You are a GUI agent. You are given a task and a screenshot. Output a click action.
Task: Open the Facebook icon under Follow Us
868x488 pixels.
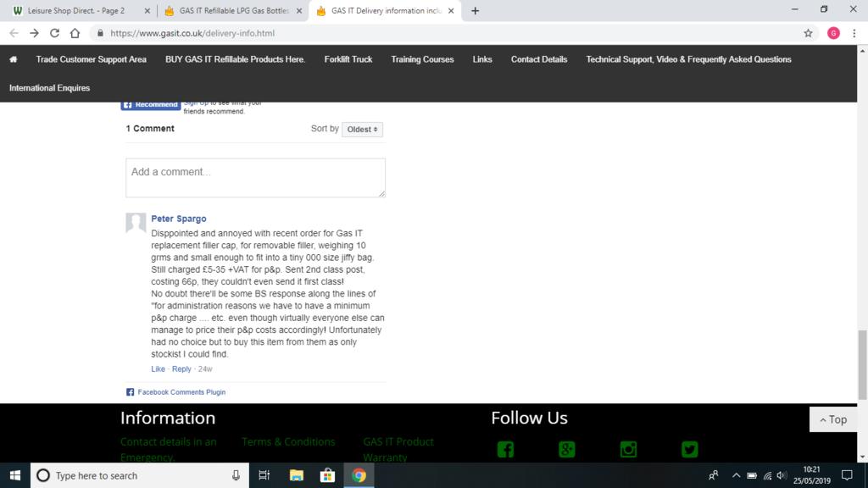[505, 449]
